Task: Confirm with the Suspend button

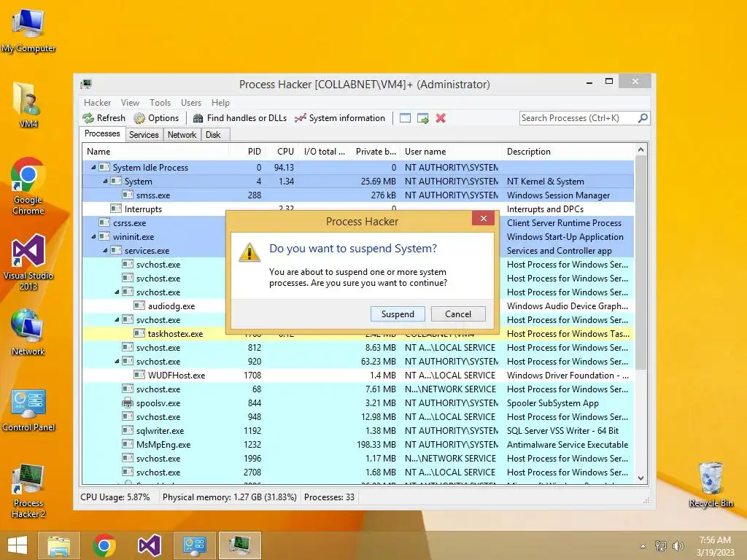Action: click(x=398, y=314)
